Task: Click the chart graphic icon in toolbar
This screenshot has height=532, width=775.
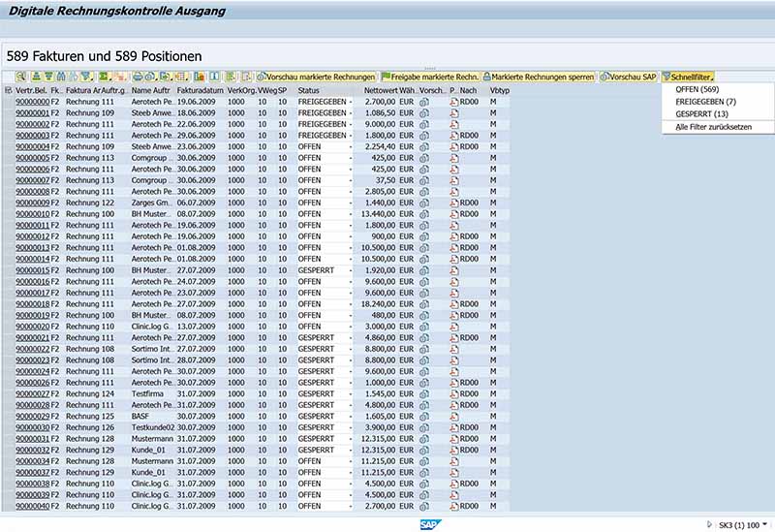Action: [200, 77]
